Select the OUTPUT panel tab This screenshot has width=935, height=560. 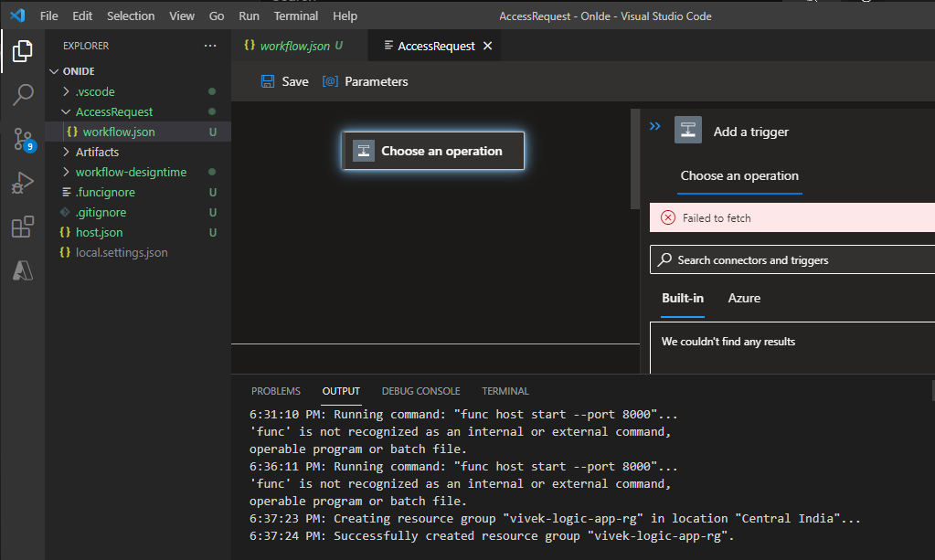click(x=341, y=391)
